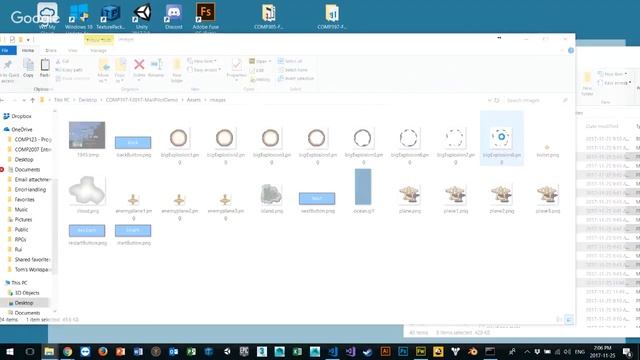Select the restartButton.png file
The image size is (640, 360).
point(87,234)
